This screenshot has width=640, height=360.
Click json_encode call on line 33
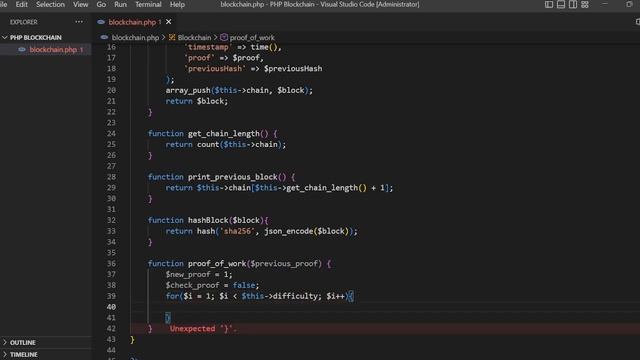pos(289,231)
